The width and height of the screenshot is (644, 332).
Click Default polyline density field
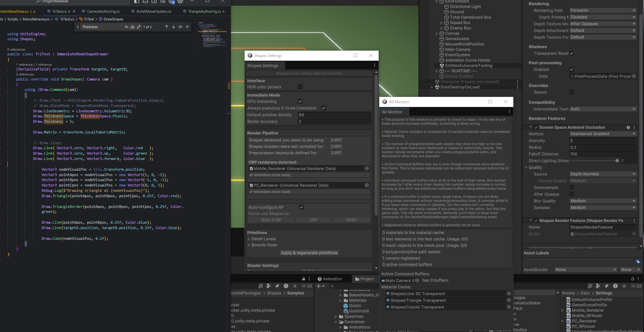[x=334, y=115]
